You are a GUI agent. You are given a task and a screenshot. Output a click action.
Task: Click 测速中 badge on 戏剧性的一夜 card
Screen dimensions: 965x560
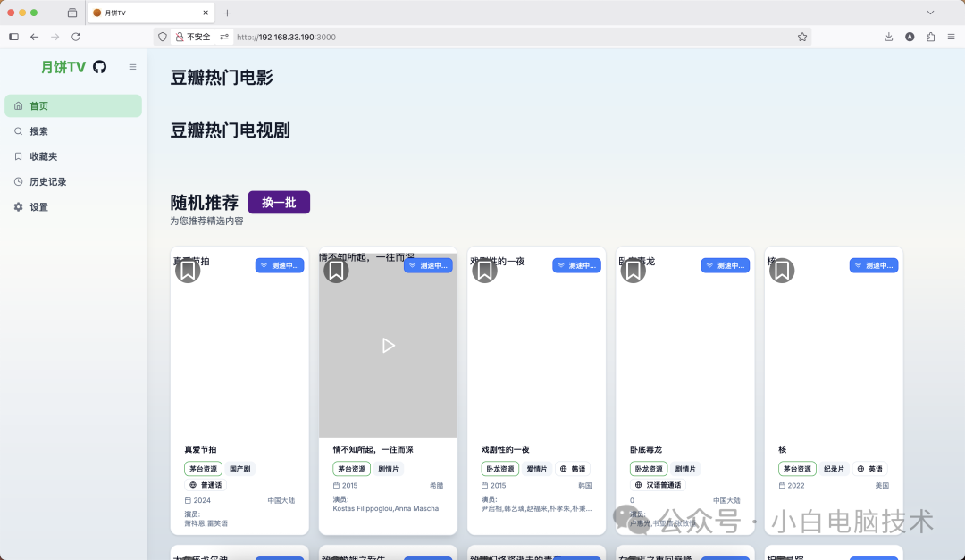pos(576,265)
